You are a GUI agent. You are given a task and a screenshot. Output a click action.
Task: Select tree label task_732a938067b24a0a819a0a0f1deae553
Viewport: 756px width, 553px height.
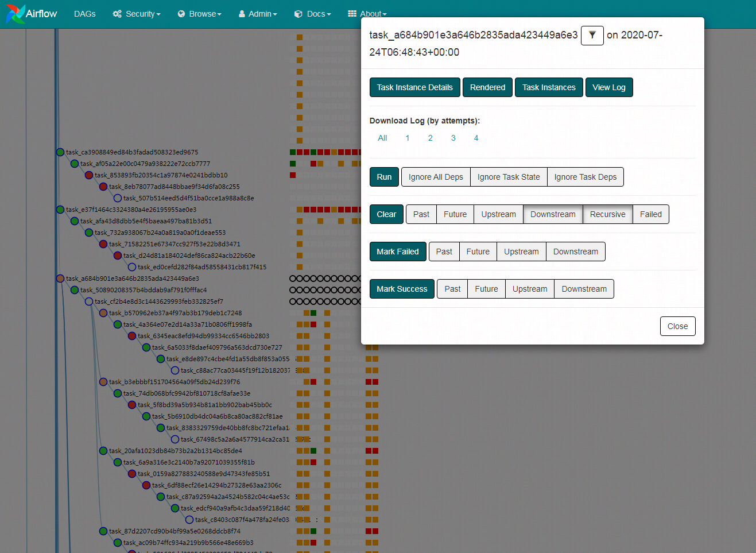pos(160,233)
